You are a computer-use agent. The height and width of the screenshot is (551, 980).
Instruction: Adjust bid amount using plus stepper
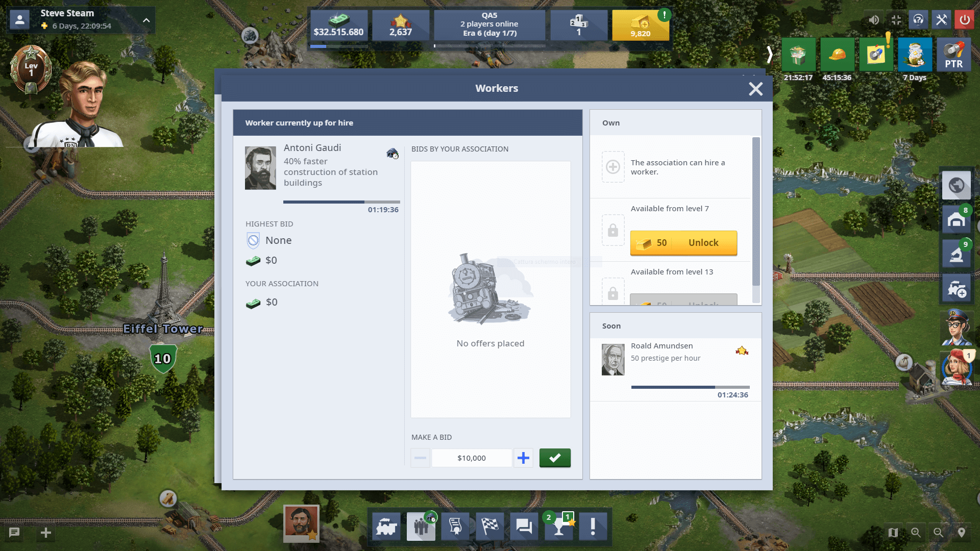[524, 458]
